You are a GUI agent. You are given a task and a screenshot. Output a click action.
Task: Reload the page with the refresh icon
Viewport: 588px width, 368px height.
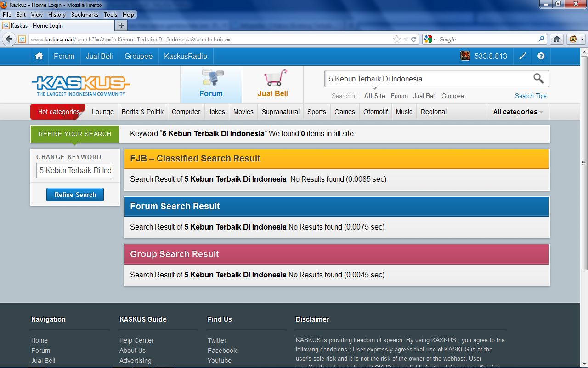coord(413,39)
